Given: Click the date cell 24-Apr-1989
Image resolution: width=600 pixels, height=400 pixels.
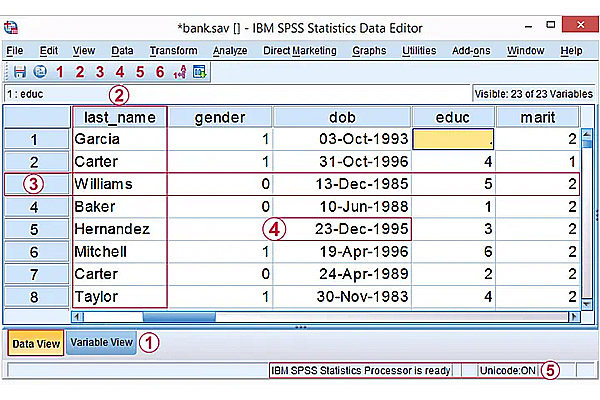Looking at the screenshot, I should point(342,274).
